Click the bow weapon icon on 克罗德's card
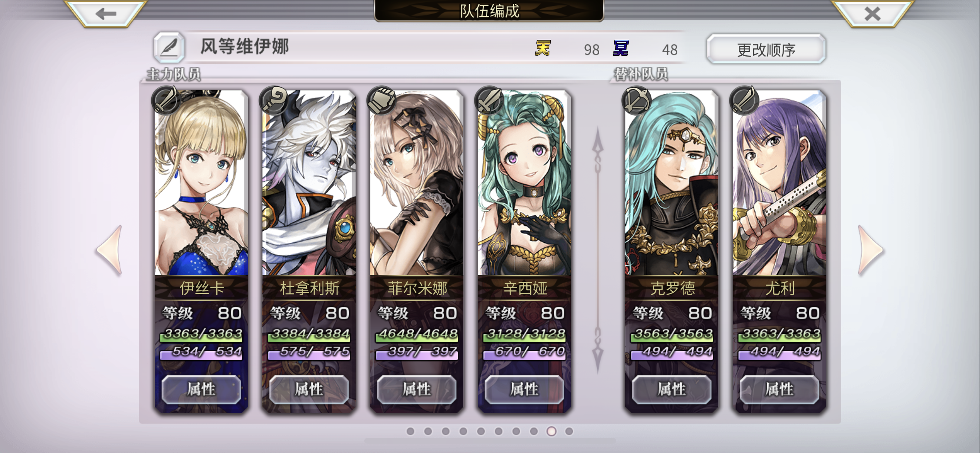The height and width of the screenshot is (453, 980). click(x=636, y=100)
